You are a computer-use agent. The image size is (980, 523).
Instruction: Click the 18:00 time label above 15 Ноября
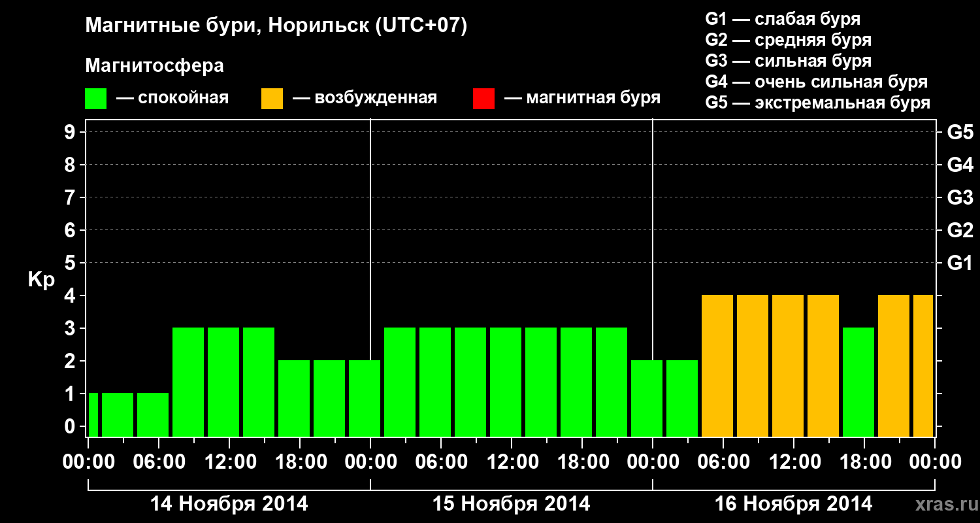click(582, 462)
